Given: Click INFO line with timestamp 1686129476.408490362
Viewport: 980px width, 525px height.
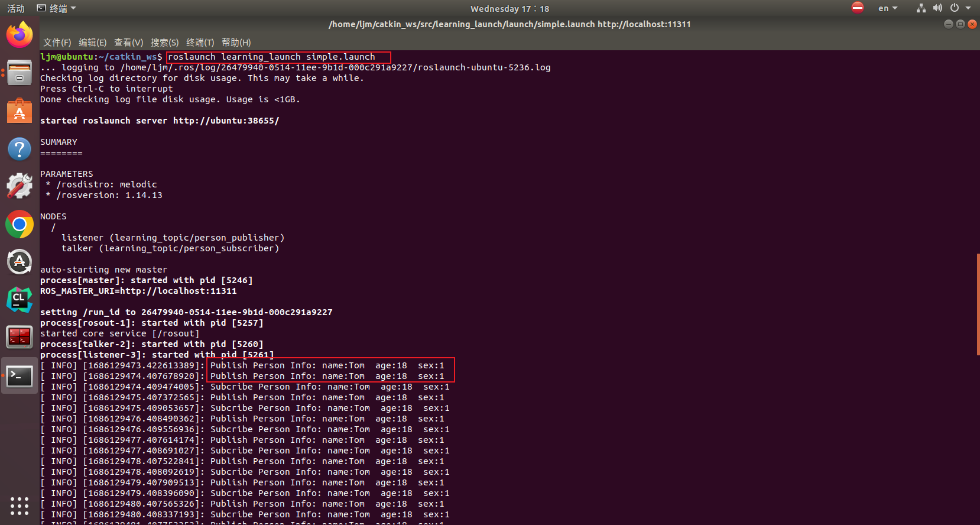Looking at the screenshot, I should (242, 419).
